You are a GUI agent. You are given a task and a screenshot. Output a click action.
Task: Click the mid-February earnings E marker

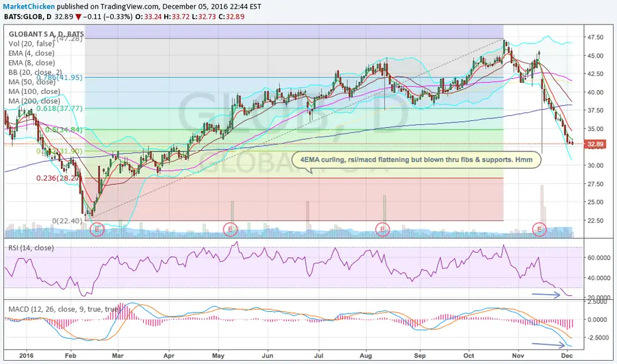97,229
